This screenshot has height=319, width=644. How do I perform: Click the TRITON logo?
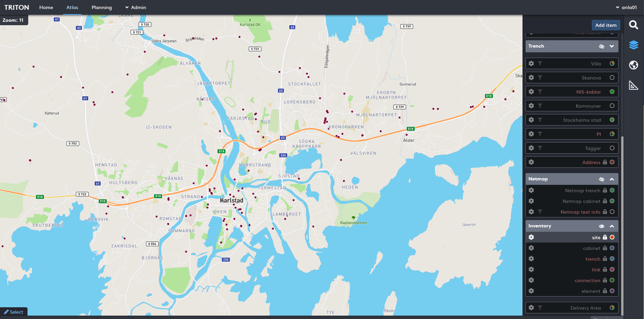pyautogui.click(x=17, y=7)
